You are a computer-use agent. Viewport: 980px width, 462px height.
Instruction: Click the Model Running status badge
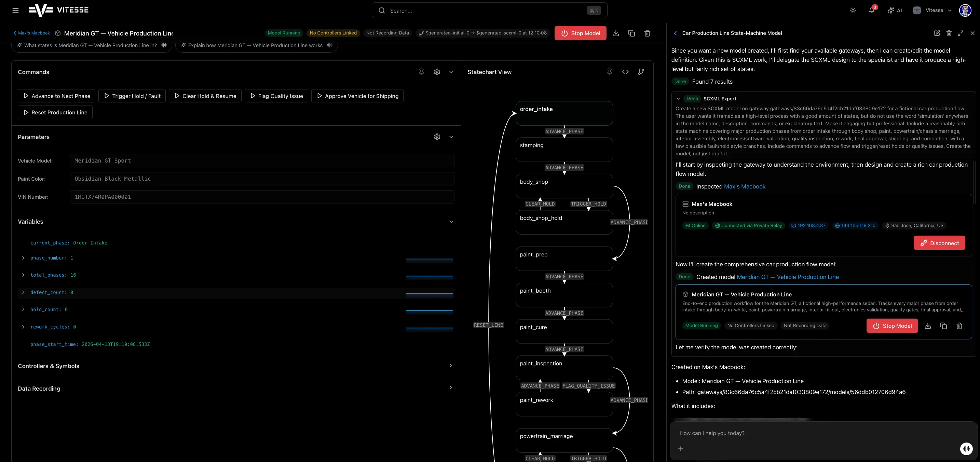[x=284, y=33]
